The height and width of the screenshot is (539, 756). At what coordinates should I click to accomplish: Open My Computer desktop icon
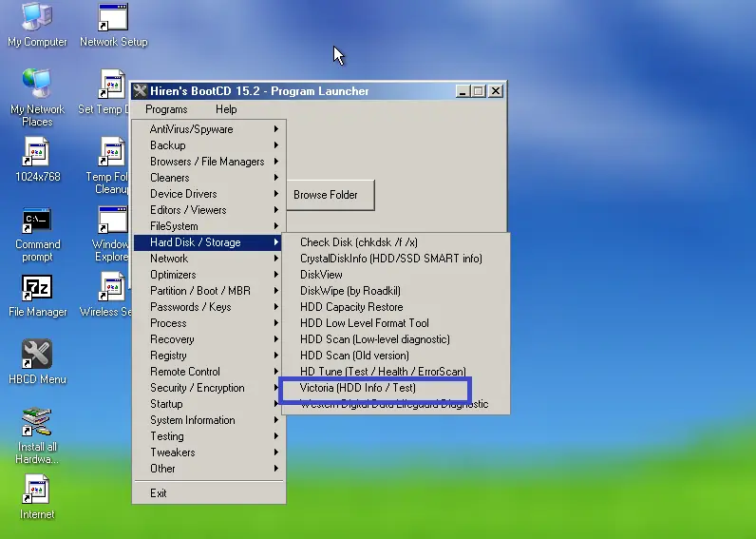click(37, 25)
